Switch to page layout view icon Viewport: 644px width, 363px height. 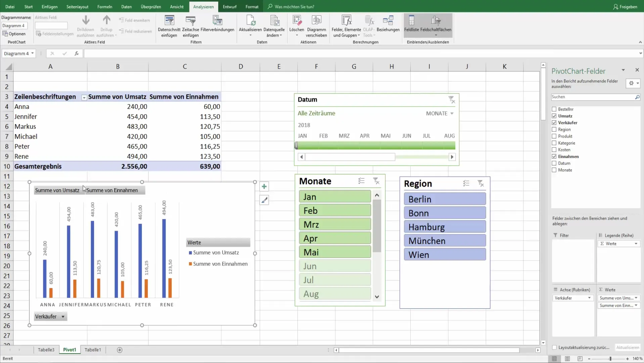click(567, 359)
